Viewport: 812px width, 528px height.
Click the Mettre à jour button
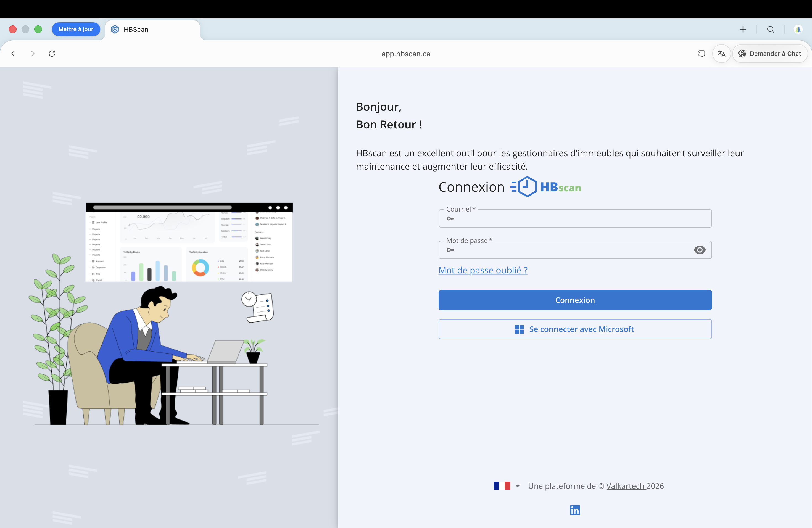[76, 29]
